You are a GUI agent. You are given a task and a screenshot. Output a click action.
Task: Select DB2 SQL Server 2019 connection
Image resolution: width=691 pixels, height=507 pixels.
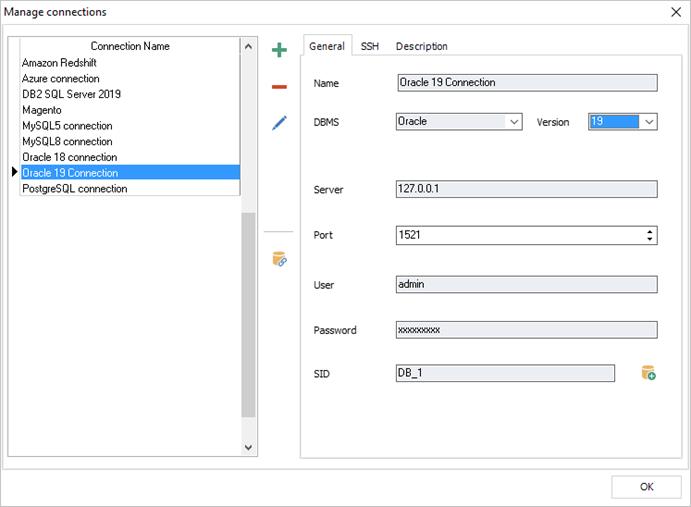[x=130, y=94]
